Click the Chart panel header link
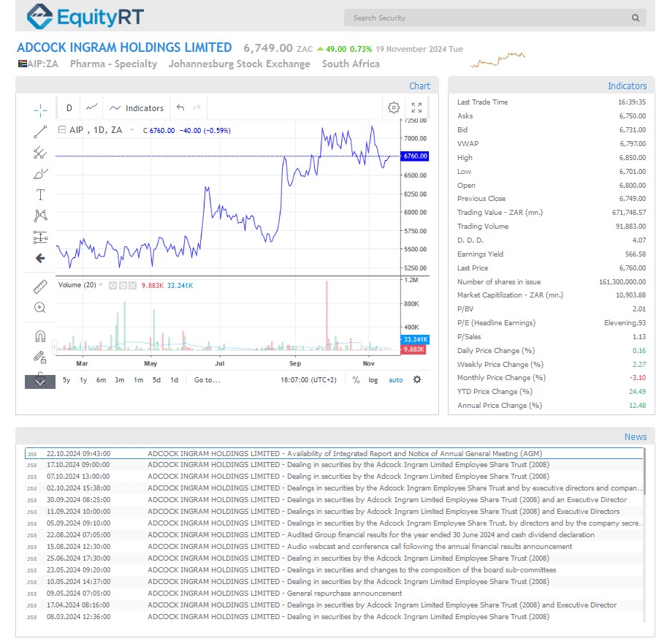 420,86
